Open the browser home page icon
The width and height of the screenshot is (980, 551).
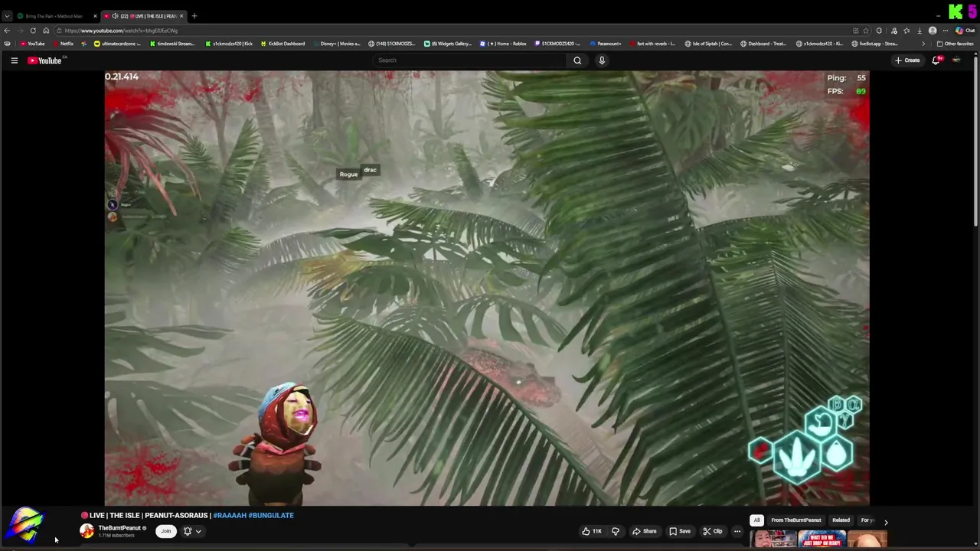[x=46, y=31]
